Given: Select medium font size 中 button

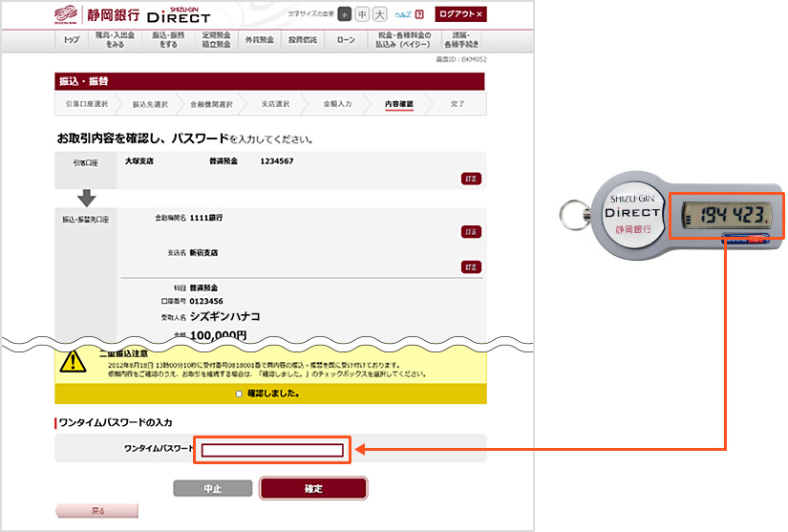Looking at the screenshot, I should point(362,14).
